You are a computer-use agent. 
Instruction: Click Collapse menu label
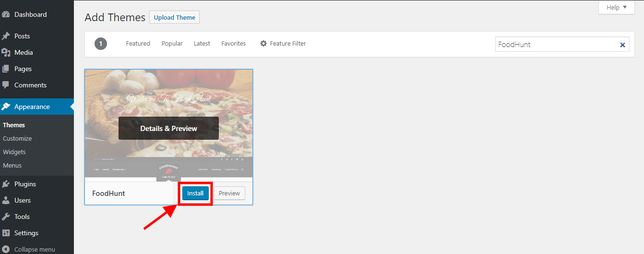[35, 249]
